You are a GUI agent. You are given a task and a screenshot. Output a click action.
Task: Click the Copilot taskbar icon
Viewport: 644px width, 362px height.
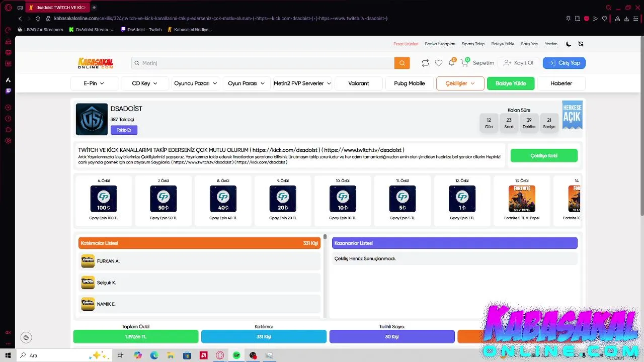pyautogui.click(x=138, y=355)
